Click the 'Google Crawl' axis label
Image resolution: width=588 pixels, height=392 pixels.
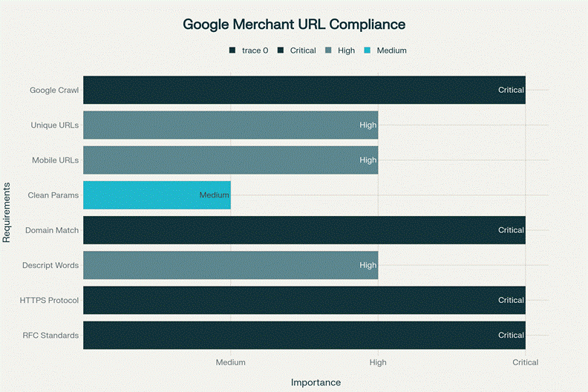coord(54,90)
